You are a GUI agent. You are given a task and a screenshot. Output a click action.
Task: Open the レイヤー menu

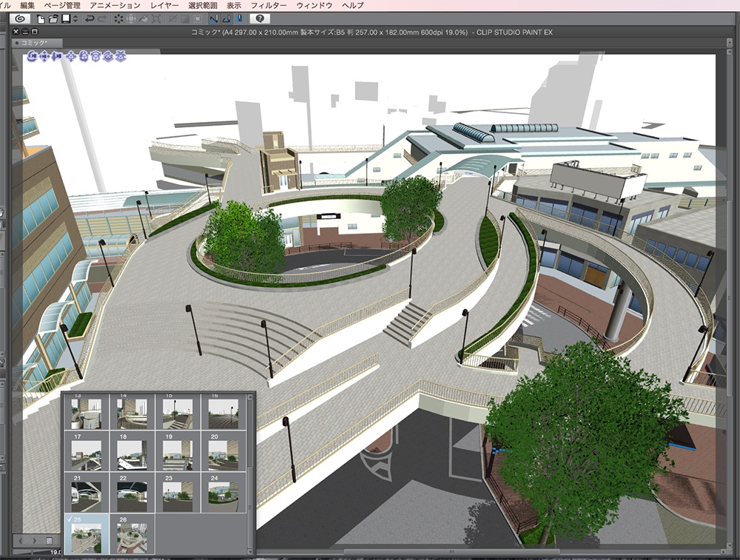165,5
